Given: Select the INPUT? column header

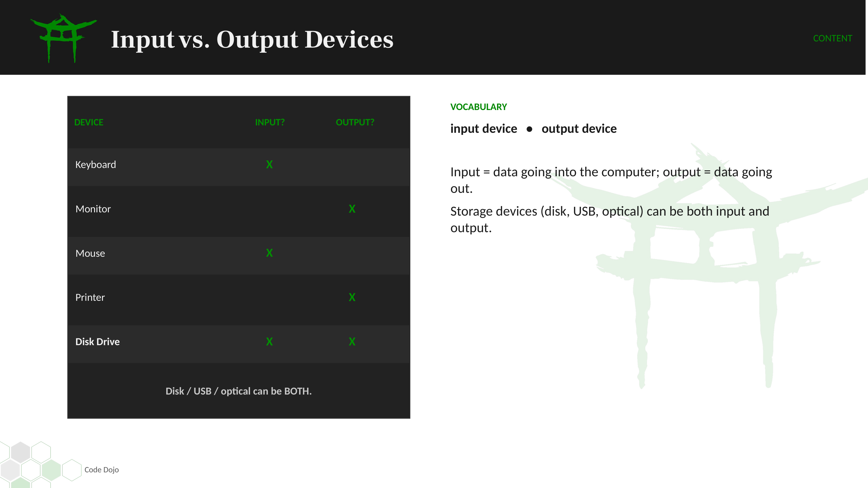Looking at the screenshot, I should tap(270, 122).
